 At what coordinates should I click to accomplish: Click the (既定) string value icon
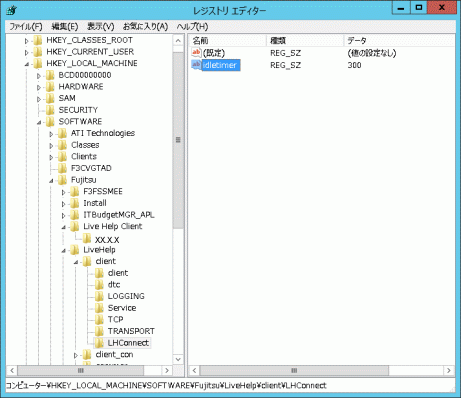click(196, 52)
